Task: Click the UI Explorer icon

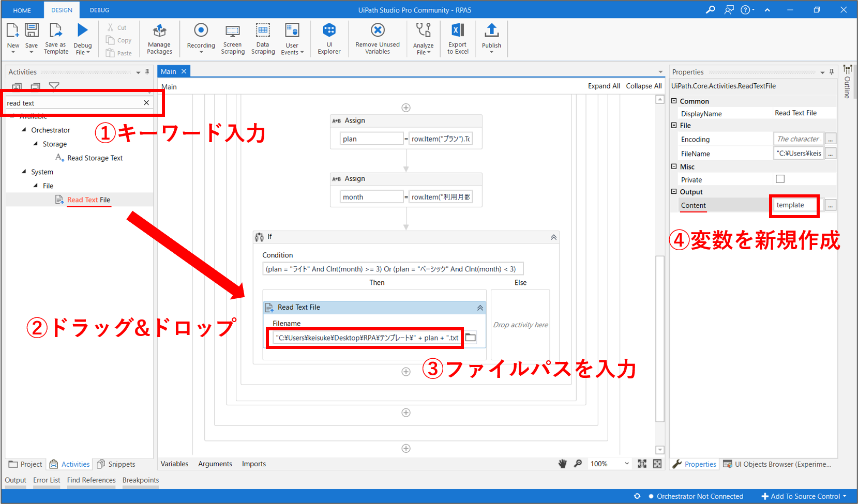Action: 329,31
